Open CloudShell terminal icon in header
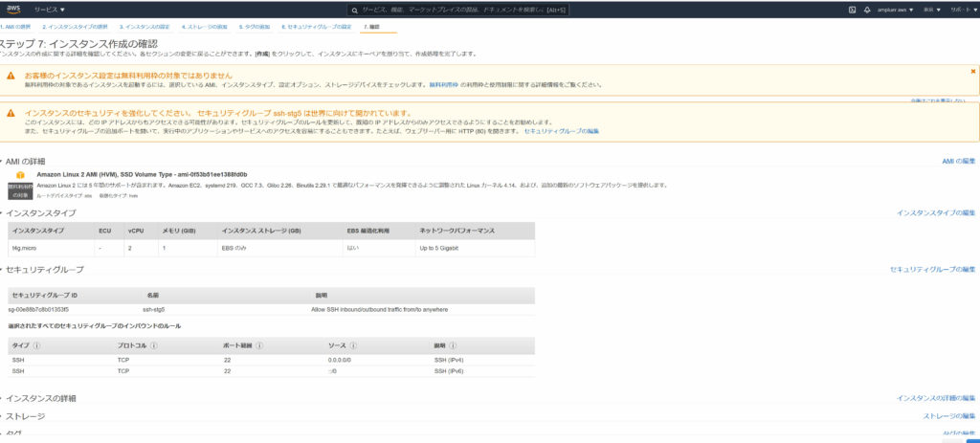The height and width of the screenshot is (443, 980). 852,10
